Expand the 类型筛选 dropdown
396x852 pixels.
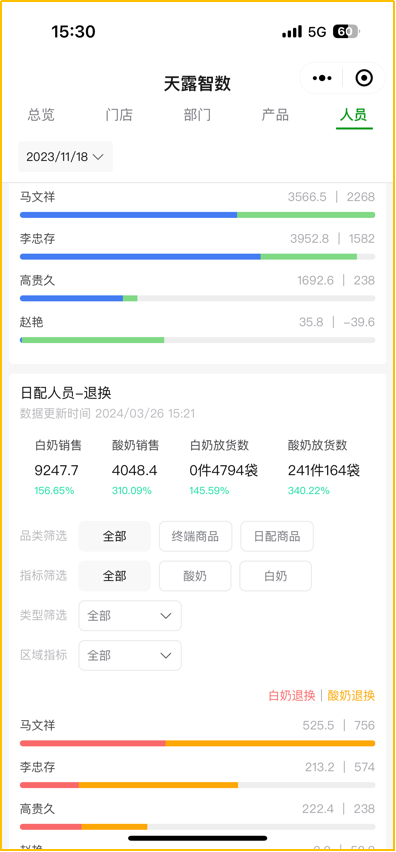point(130,616)
